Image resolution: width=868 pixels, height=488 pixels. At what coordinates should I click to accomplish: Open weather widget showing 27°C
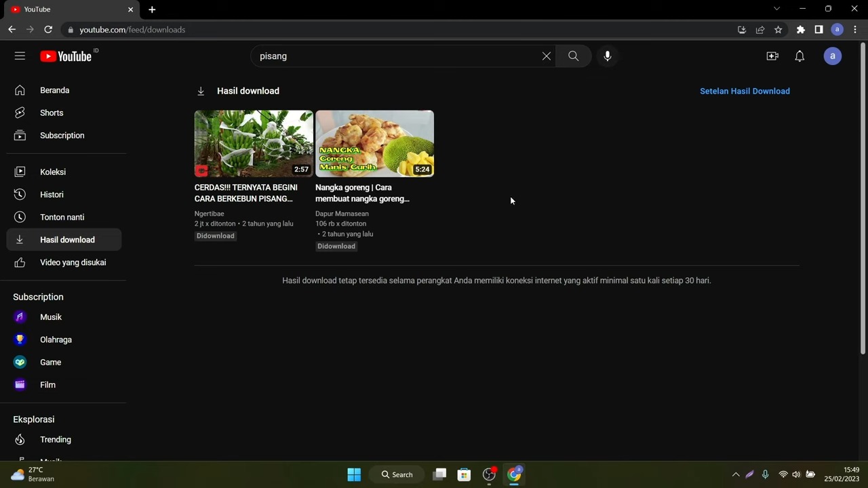point(33,474)
